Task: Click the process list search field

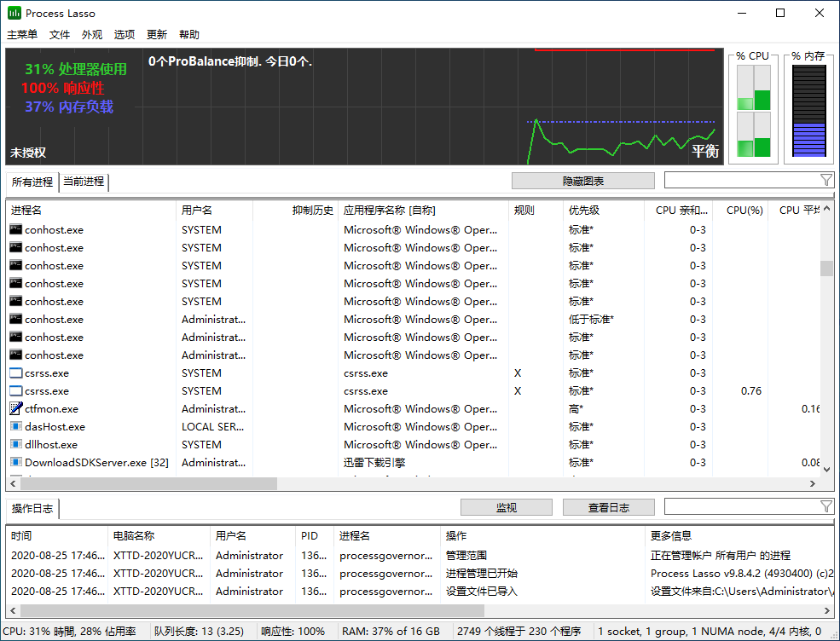Action: tap(742, 181)
